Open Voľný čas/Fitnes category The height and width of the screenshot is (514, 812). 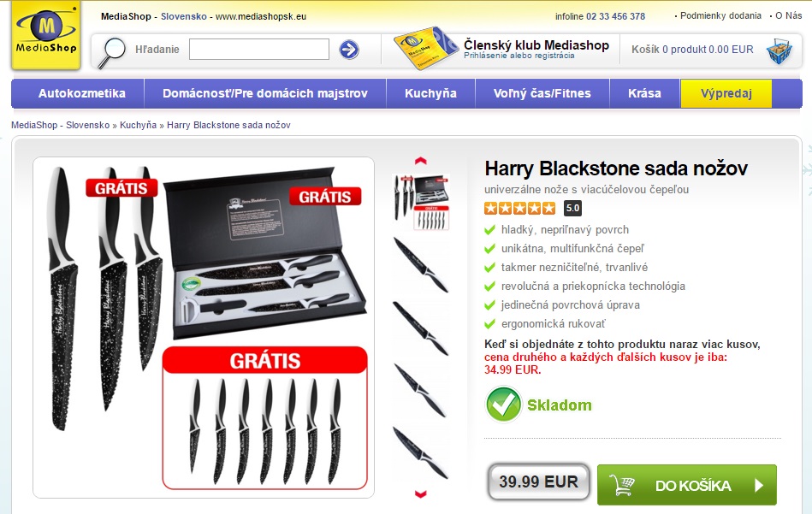click(x=542, y=94)
